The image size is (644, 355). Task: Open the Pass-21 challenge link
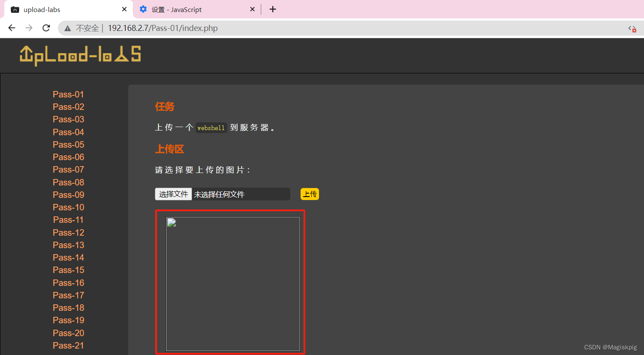coord(68,345)
